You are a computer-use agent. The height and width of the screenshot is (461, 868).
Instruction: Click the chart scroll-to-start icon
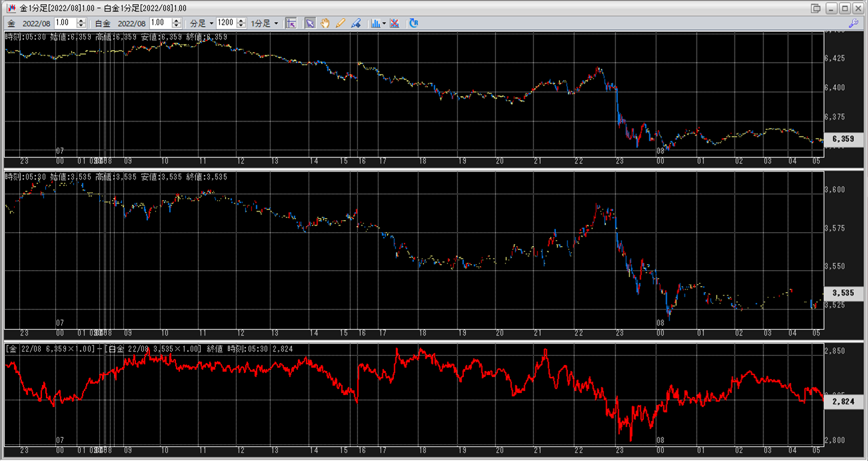291,23
